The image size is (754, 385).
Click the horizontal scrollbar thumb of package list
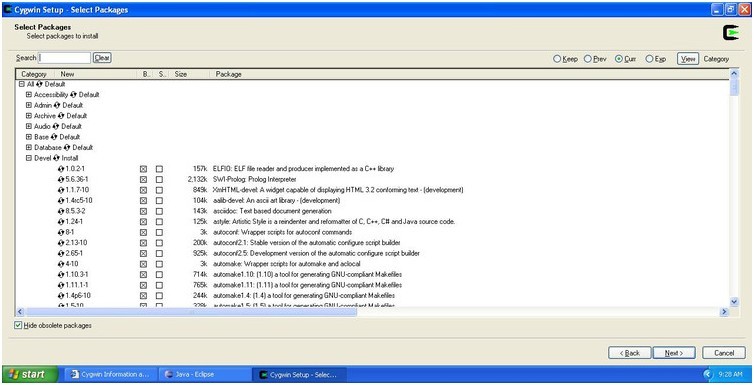pos(191,312)
